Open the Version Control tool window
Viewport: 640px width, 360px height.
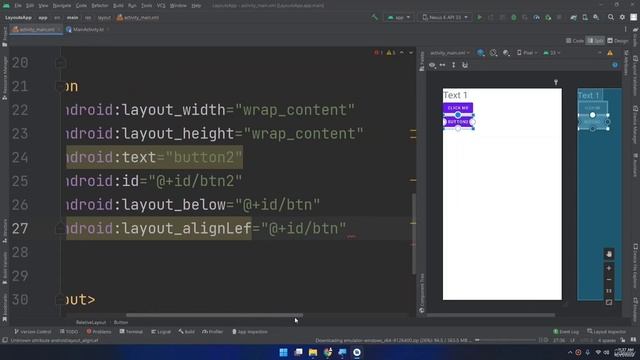[33, 332]
